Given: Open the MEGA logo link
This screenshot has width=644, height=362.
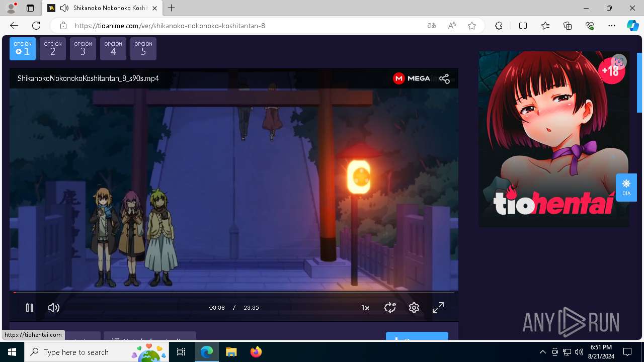Looking at the screenshot, I should [x=412, y=78].
